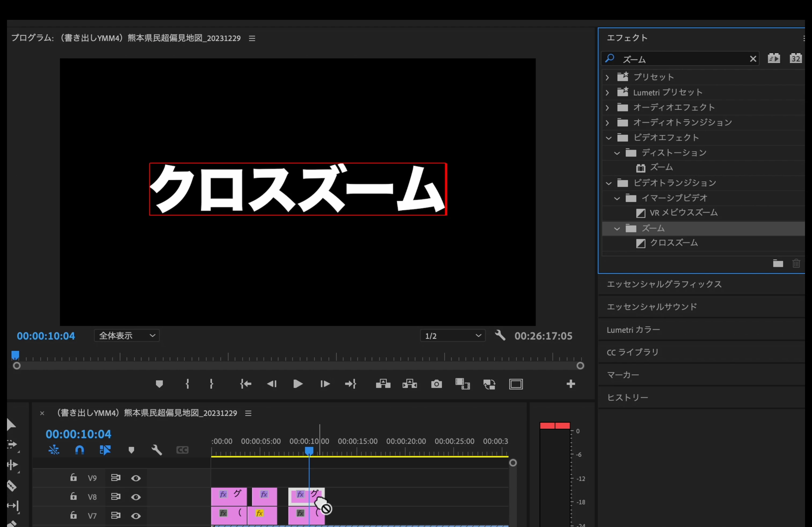This screenshot has height=527, width=812.
Task: Hide track V8 with the eye icon
Action: pos(136,497)
